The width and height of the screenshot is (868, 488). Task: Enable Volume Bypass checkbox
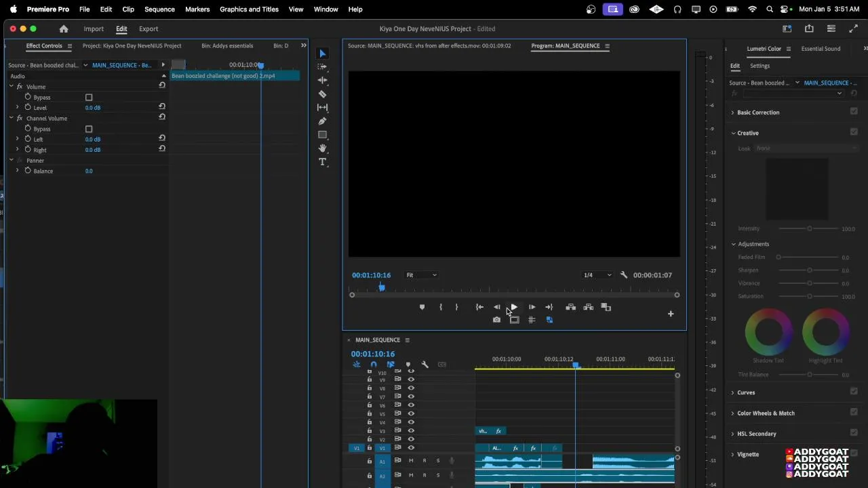point(89,98)
